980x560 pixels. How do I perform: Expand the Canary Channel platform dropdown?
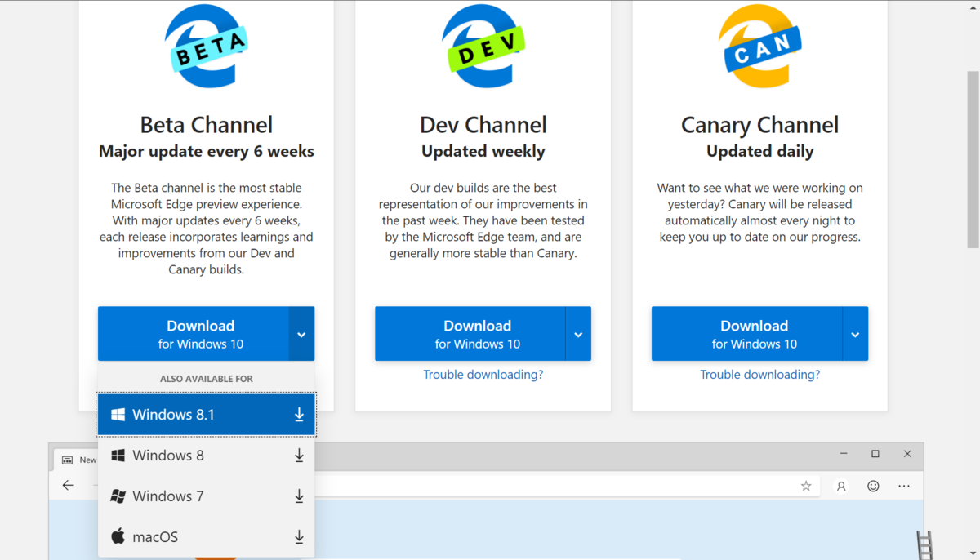click(855, 334)
